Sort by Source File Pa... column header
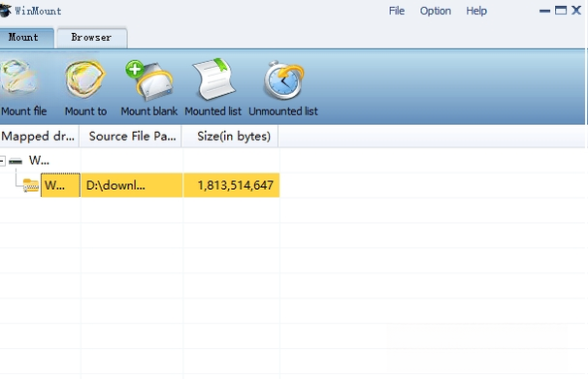This screenshot has height=379, width=588. click(x=131, y=137)
